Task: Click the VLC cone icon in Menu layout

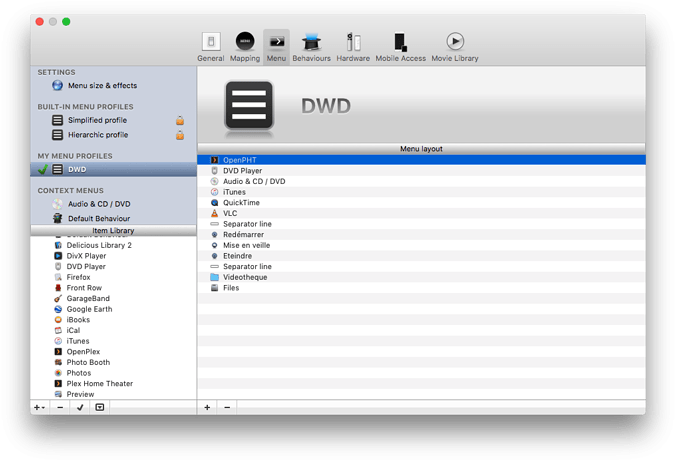Action: tap(214, 213)
